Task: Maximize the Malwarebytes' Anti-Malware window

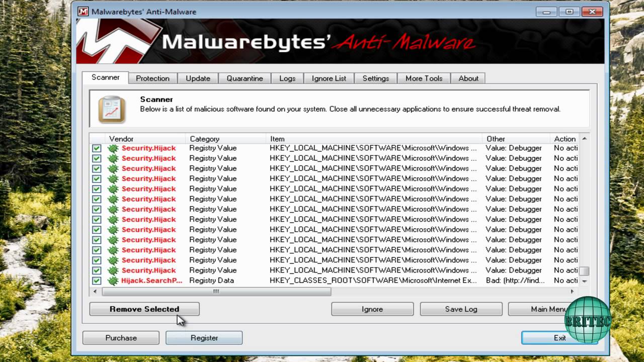Action: click(570, 11)
